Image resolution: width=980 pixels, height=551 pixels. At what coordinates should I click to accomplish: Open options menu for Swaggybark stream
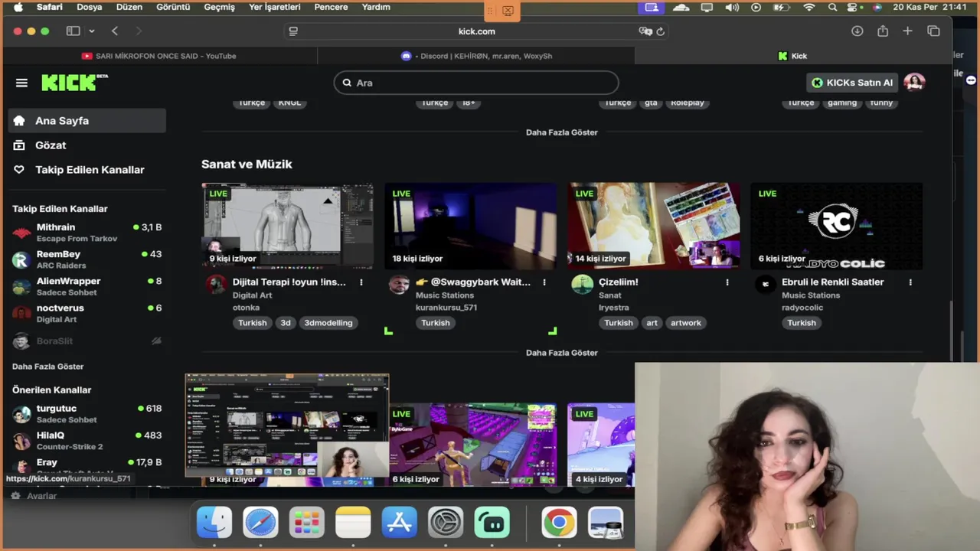point(544,282)
